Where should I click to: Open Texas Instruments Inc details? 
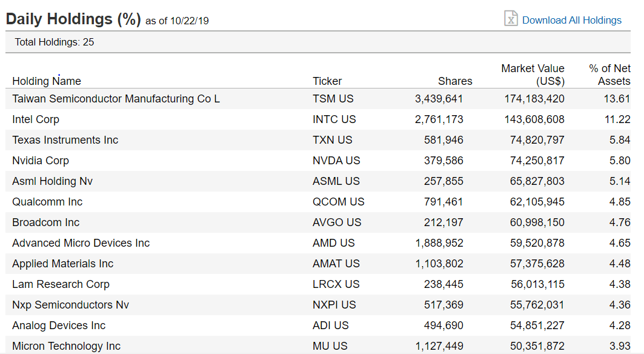click(x=65, y=139)
